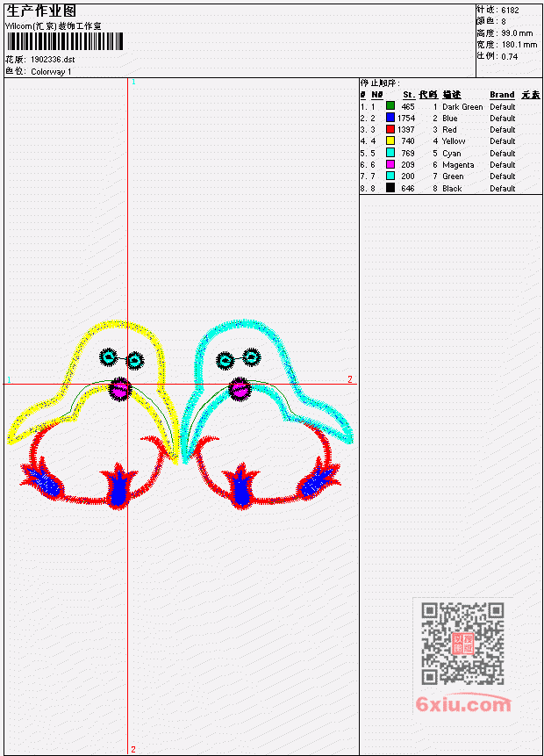Pick the Black color swatch in row 8

click(x=390, y=188)
